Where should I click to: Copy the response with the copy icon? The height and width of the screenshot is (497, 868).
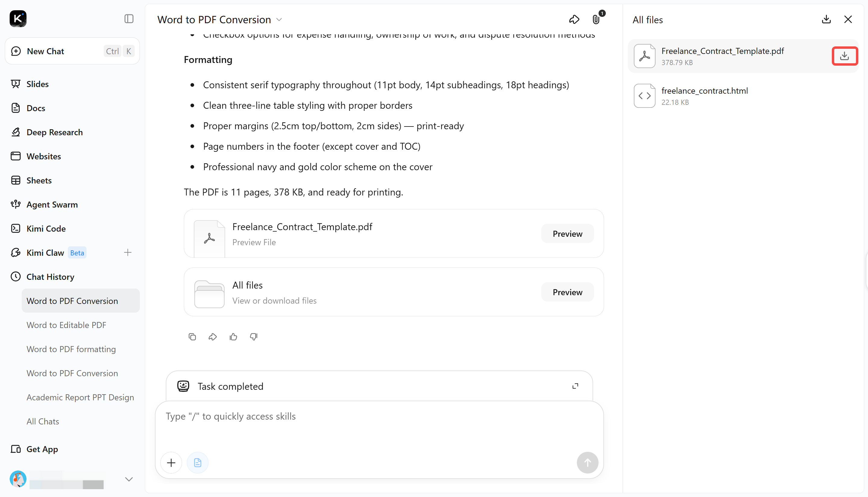(192, 336)
